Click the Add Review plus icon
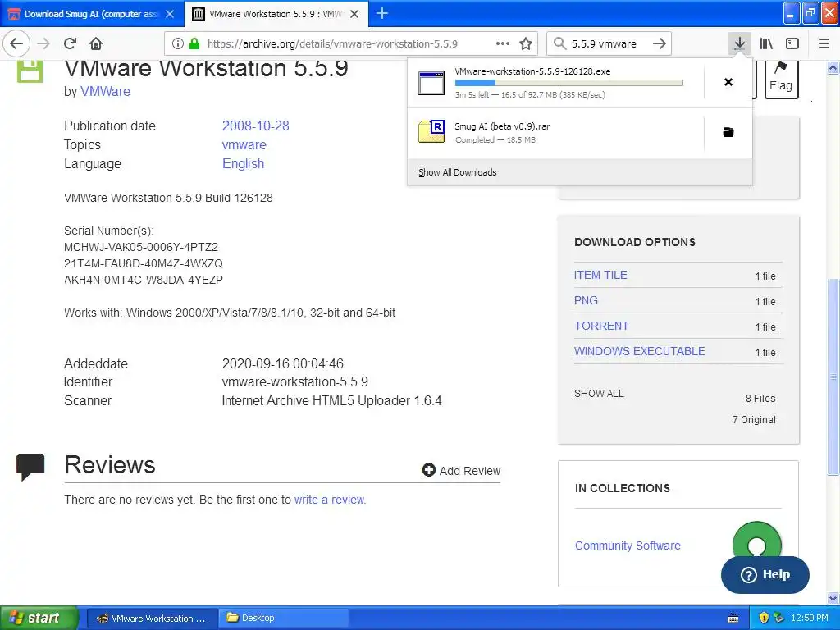Image resolution: width=840 pixels, height=630 pixels. click(x=428, y=470)
